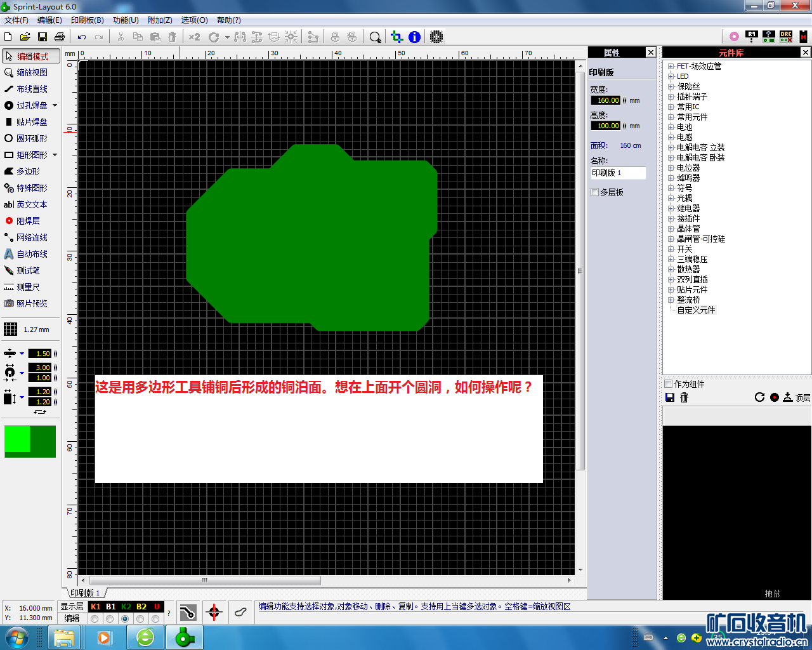Expand the LED category in component library

click(x=671, y=76)
